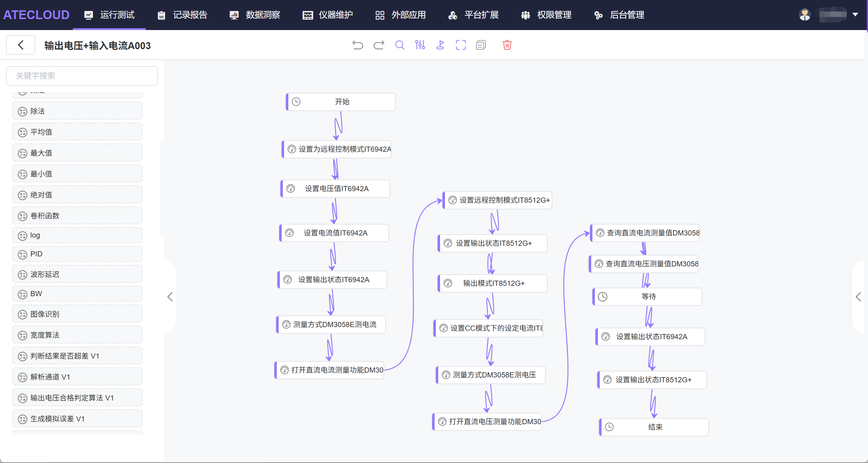
Task: Click the red delete trash icon
Action: [x=507, y=45]
